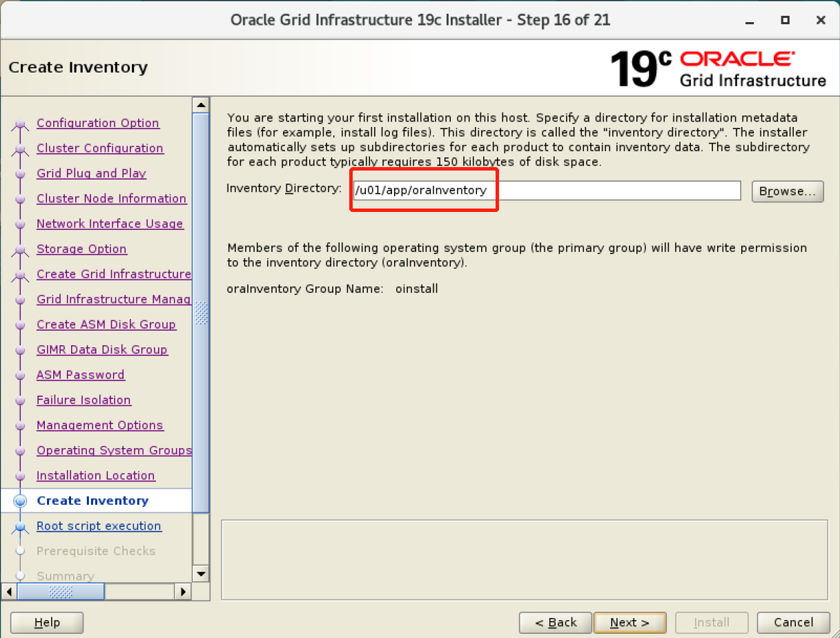Click the Grid Infrastructure Management step bullet
The image size is (840, 638).
[21, 300]
